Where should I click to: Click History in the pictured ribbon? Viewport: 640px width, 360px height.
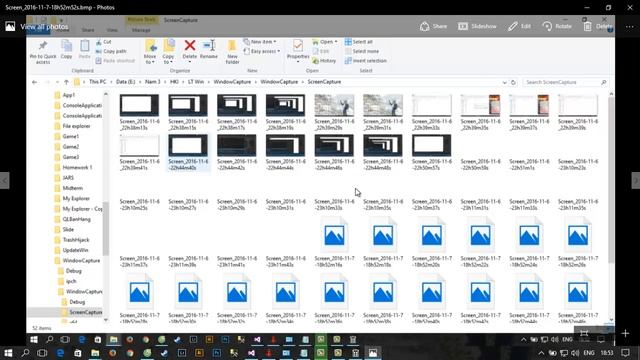click(324, 61)
